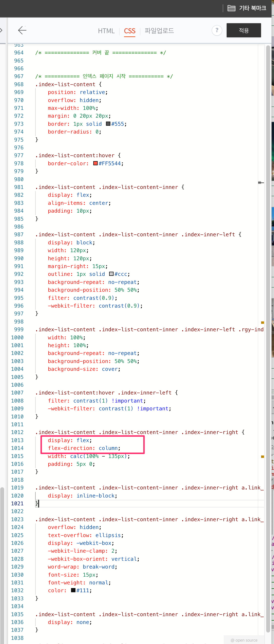Click the 'border-radius: 0;' line
The image size is (274, 644).
tap(74, 132)
